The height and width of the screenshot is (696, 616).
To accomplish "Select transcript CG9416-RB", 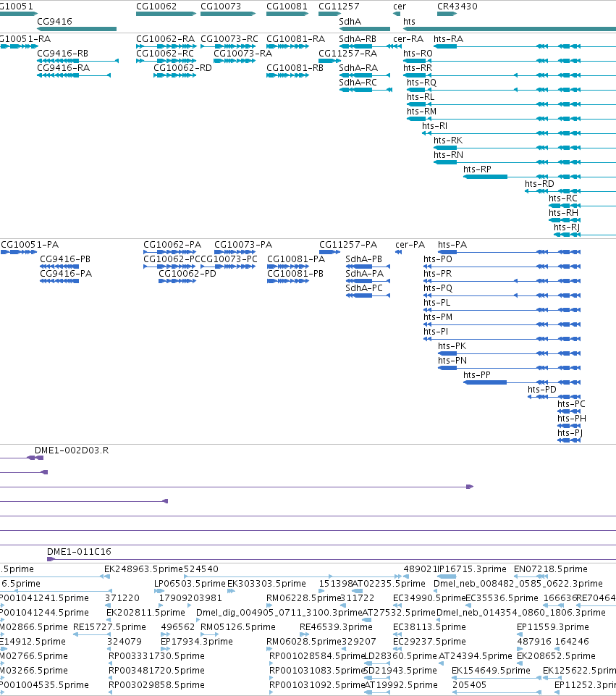I will click(62, 54).
